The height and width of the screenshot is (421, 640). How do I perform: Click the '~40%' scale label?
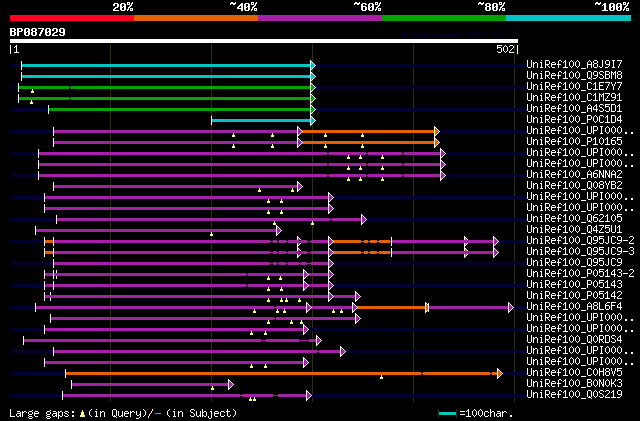[243, 7]
